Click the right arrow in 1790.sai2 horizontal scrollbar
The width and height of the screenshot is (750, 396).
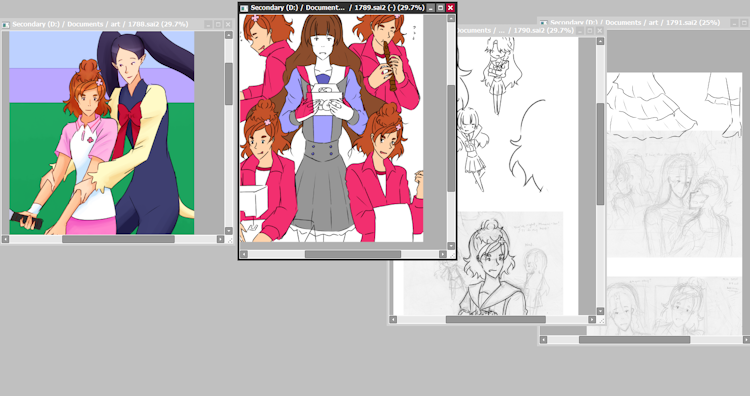click(x=592, y=319)
